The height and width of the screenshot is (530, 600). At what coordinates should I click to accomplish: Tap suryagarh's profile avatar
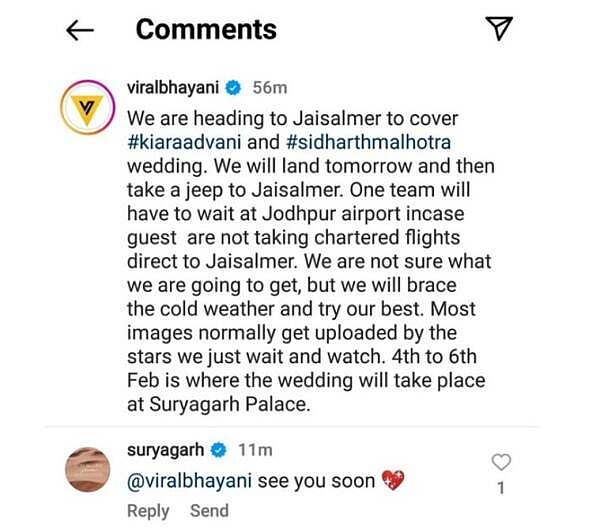pos(88,469)
